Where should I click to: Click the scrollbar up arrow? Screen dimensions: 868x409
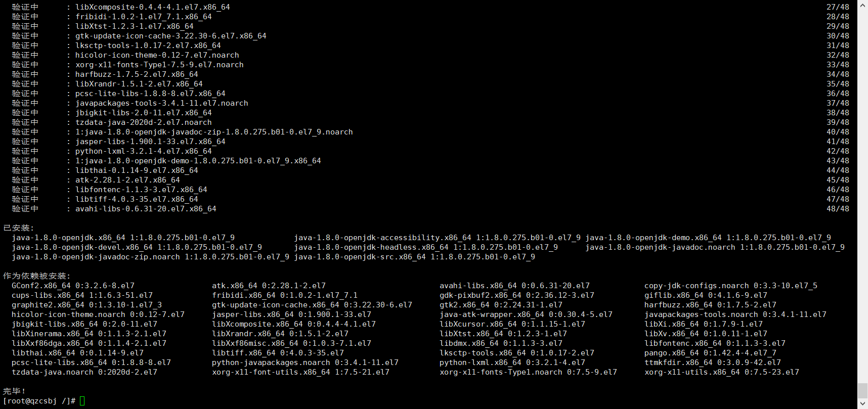pos(862,4)
